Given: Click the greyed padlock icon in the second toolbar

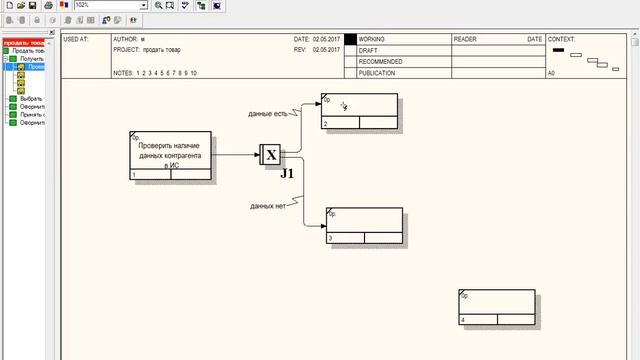Looking at the screenshot, I should (37, 20).
